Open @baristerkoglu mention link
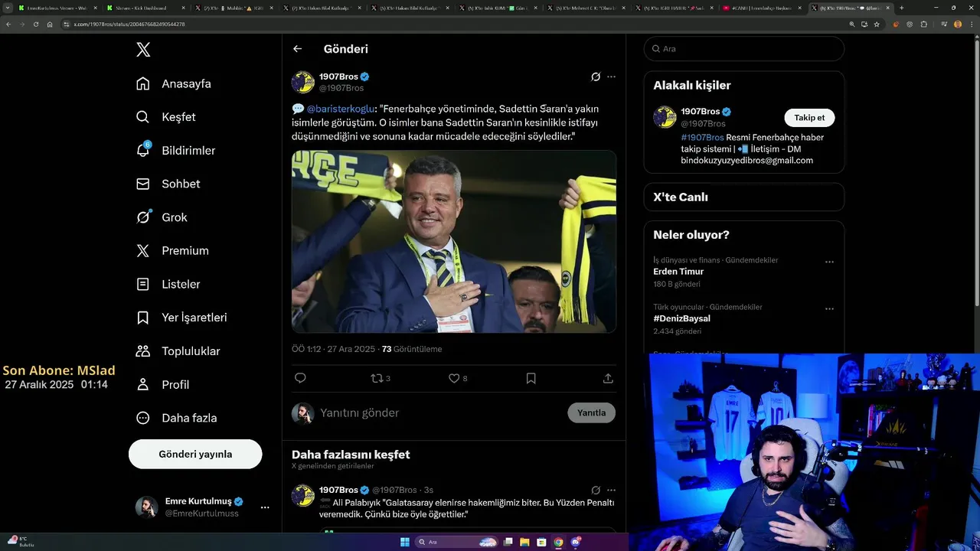The height and width of the screenshot is (551, 980). [341, 109]
